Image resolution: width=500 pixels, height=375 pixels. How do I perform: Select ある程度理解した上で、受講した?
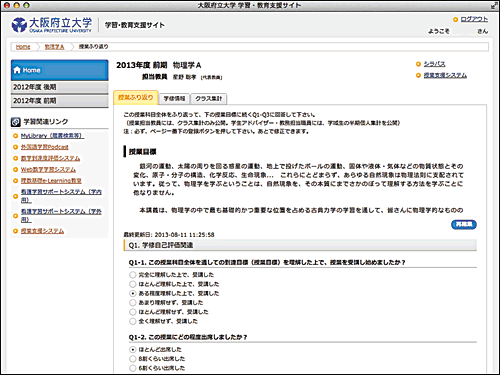coord(133,293)
